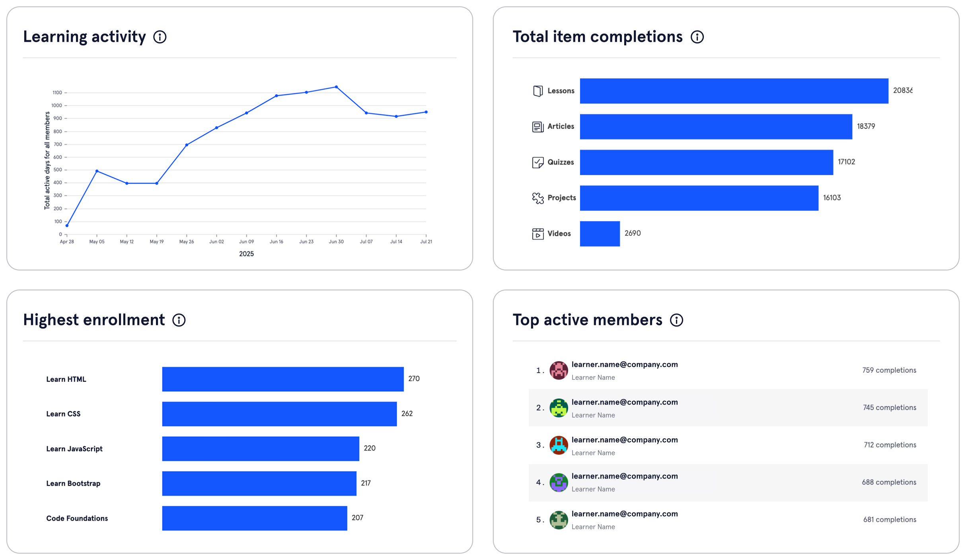Viewport: 966px width, 560px height.
Task: Open avatar of member with 759 completions
Action: [559, 370]
